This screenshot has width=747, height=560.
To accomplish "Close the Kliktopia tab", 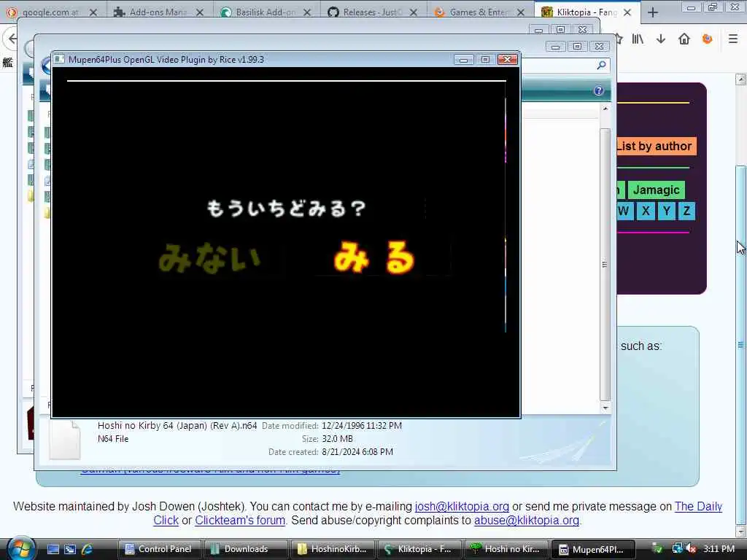I will [628, 12].
